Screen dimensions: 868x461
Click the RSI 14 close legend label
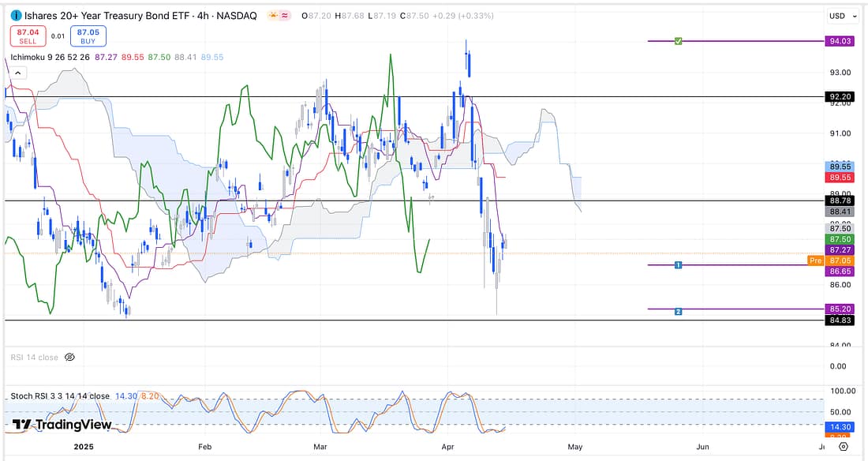pyautogui.click(x=34, y=358)
